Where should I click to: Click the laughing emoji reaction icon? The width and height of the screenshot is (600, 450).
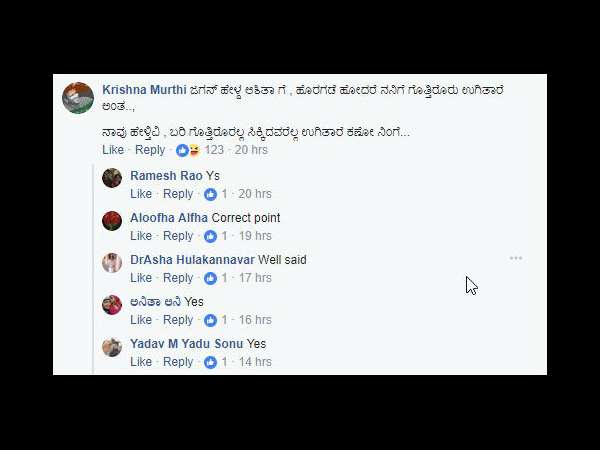pos(194,150)
